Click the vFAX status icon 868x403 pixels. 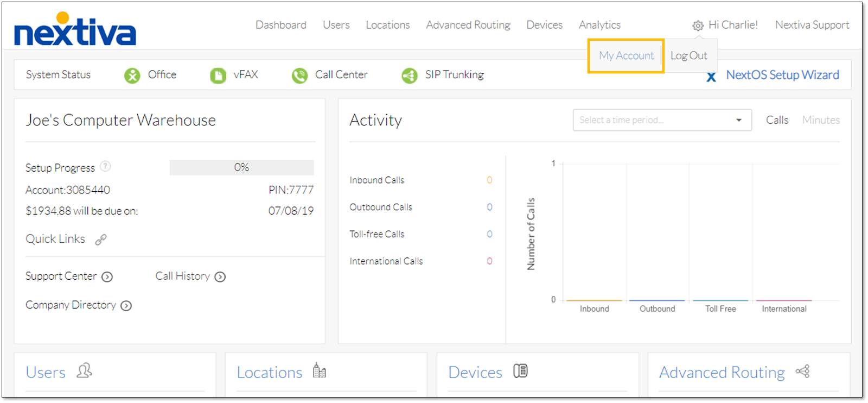(x=218, y=75)
